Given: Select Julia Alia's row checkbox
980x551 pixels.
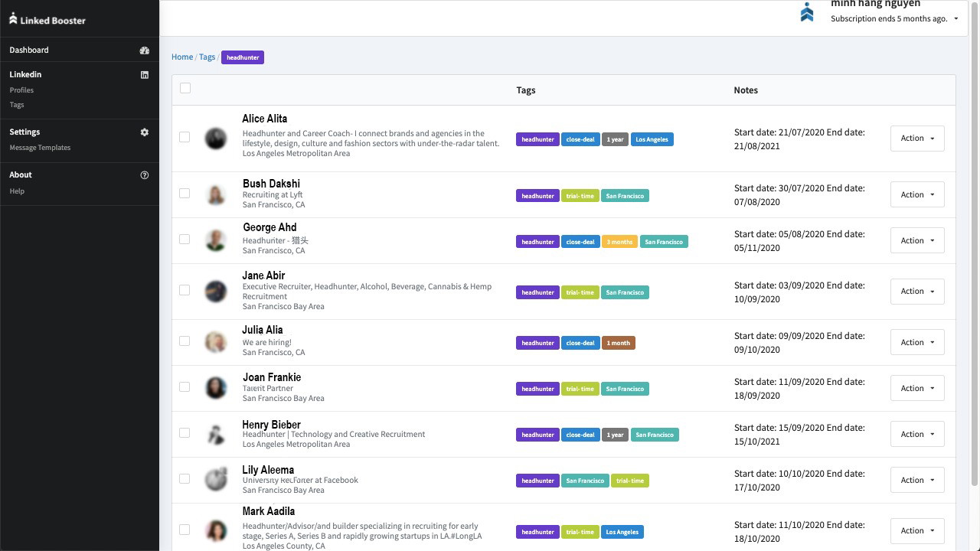Looking at the screenshot, I should tap(185, 341).
